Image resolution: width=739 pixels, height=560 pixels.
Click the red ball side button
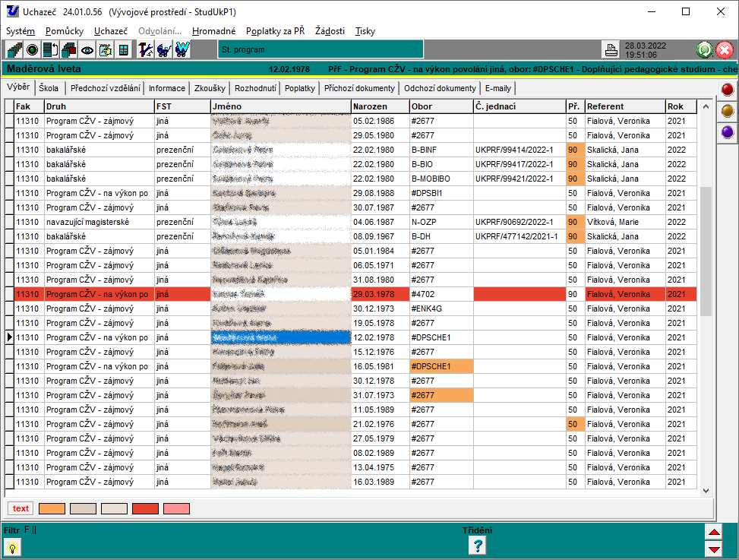click(728, 90)
